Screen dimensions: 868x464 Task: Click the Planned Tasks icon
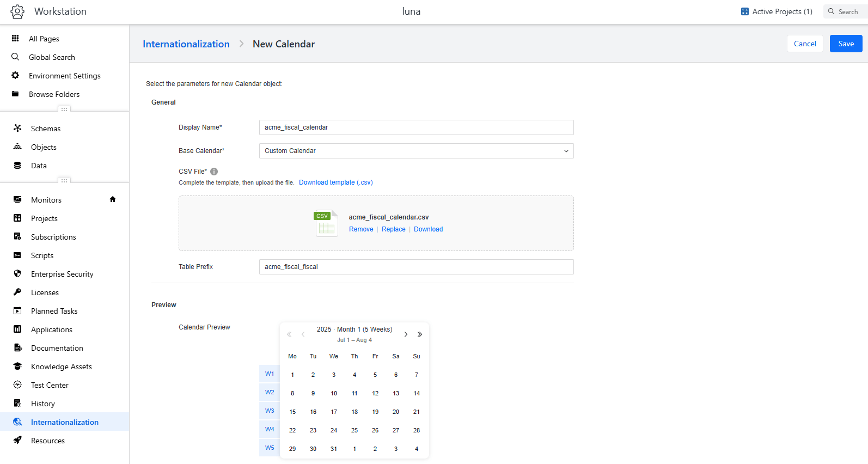(x=17, y=310)
